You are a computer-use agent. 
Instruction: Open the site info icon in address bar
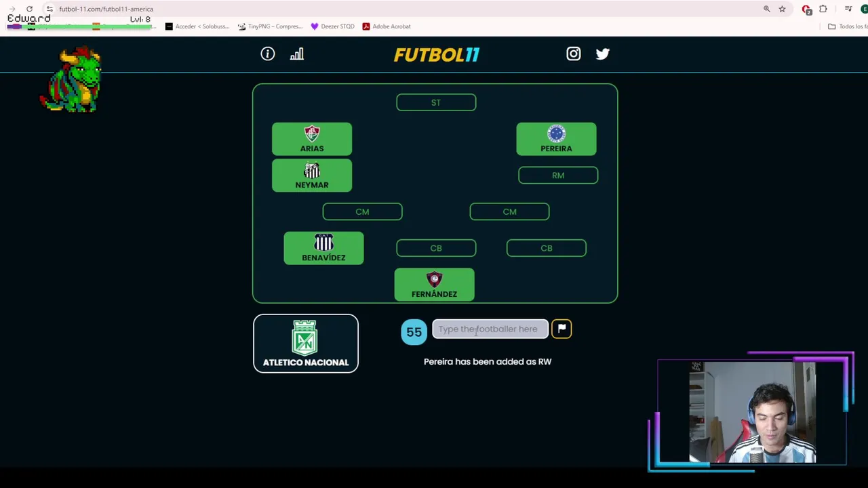click(50, 9)
